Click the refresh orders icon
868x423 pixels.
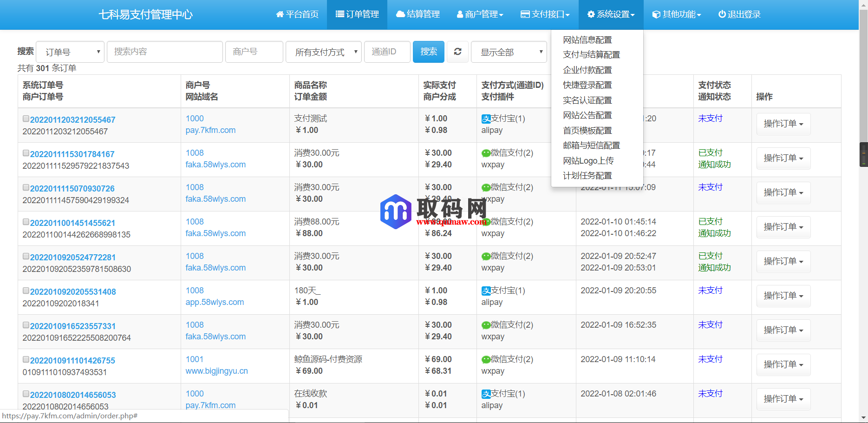click(457, 52)
